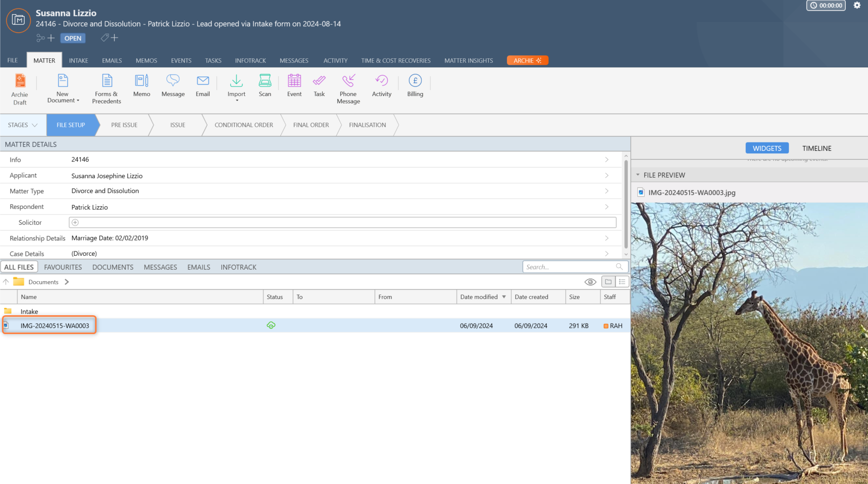Launch the Scan tool
The image size is (868, 484).
pos(265,85)
